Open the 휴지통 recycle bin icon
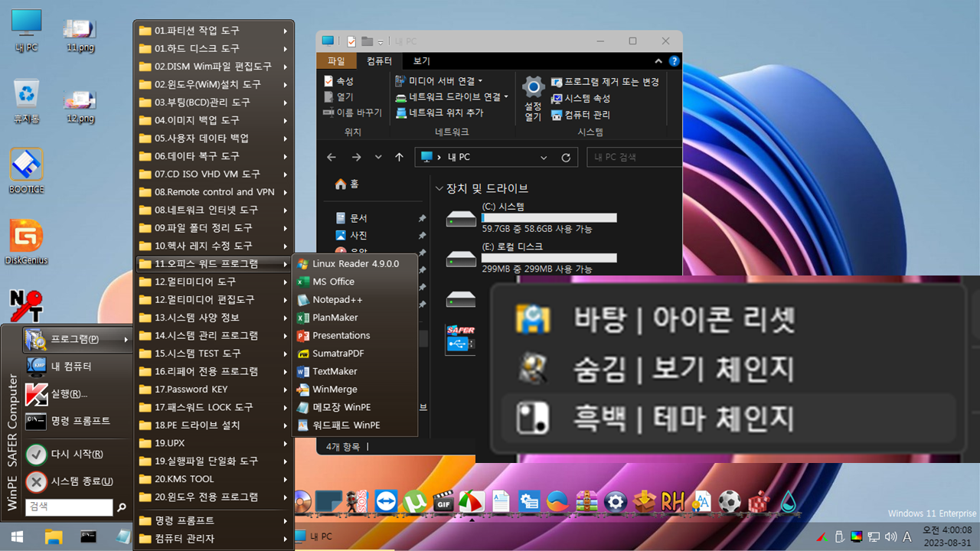 [x=27, y=101]
